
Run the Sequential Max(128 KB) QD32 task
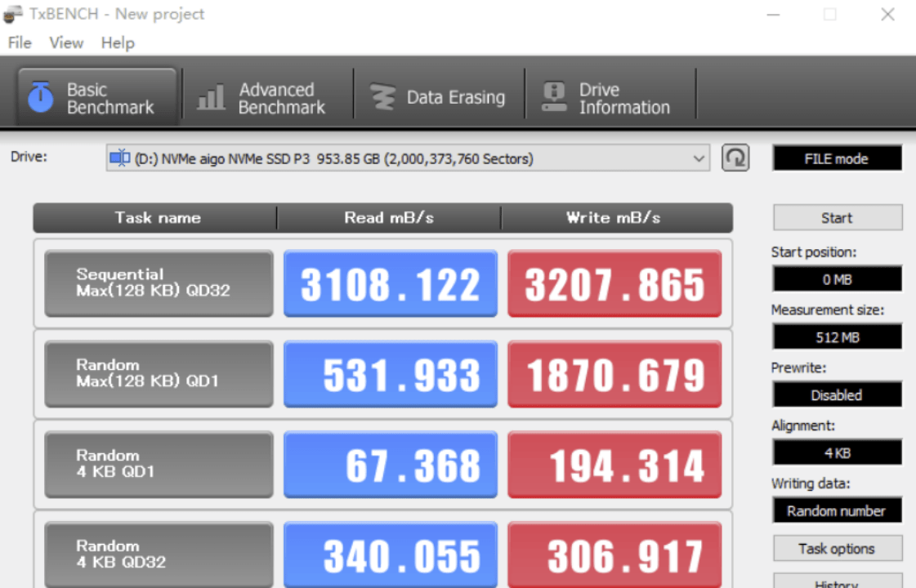[x=159, y=283]
